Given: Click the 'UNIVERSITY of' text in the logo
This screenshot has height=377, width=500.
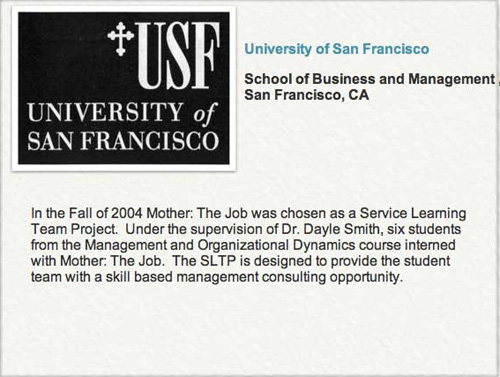Looking at the screenshot, I should pos(122,113).
